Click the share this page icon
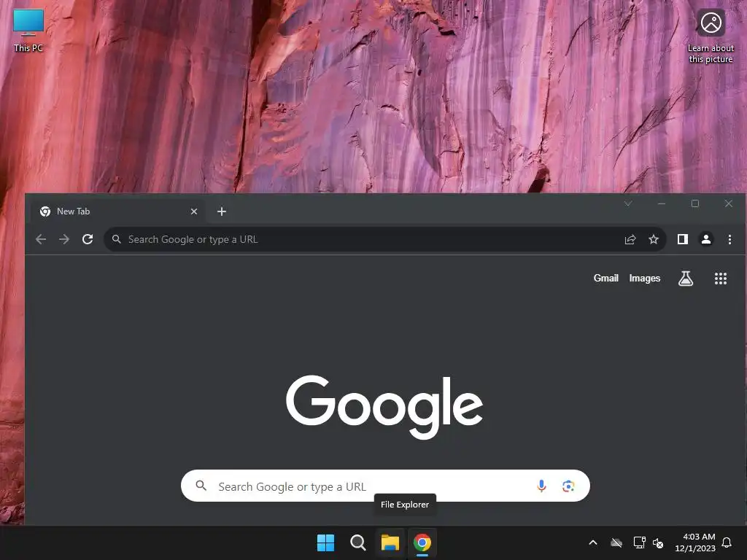The image size is (747, 560). (x=630, y=239)
